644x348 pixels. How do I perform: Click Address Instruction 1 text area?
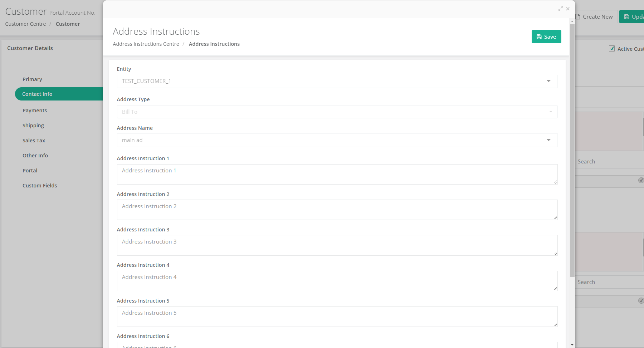[x=337, y=174]
